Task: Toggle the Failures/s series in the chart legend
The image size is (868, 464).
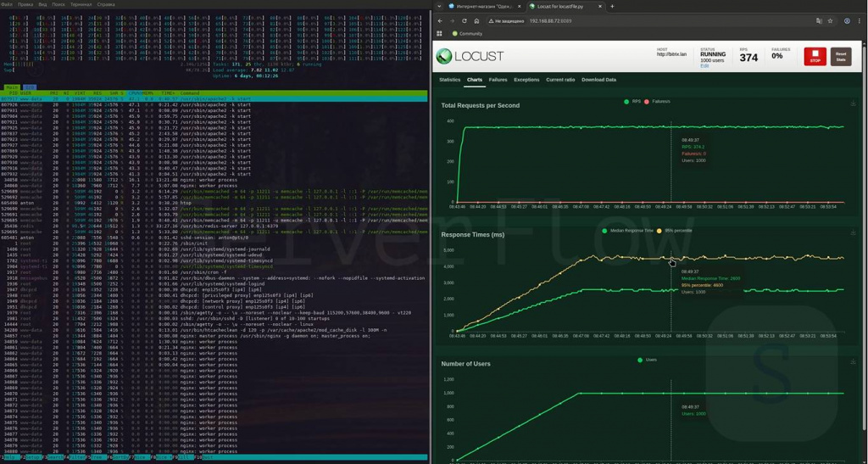Action: [658, 102]
